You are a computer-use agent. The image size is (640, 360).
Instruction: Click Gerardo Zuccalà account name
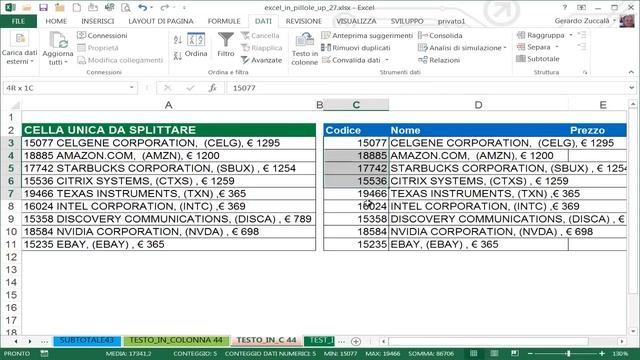(x=582, y=21)
